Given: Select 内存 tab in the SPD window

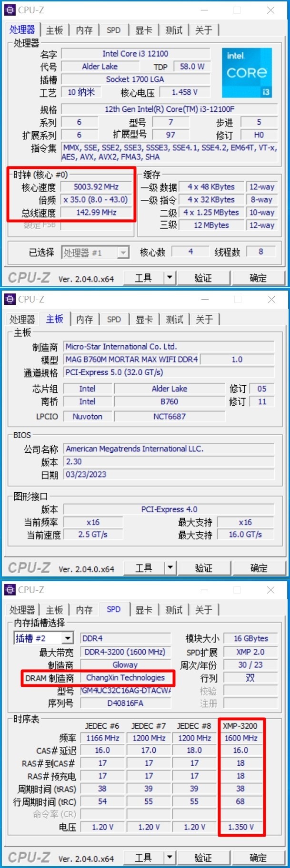Looking at the screenshot, I should [84, 610].
